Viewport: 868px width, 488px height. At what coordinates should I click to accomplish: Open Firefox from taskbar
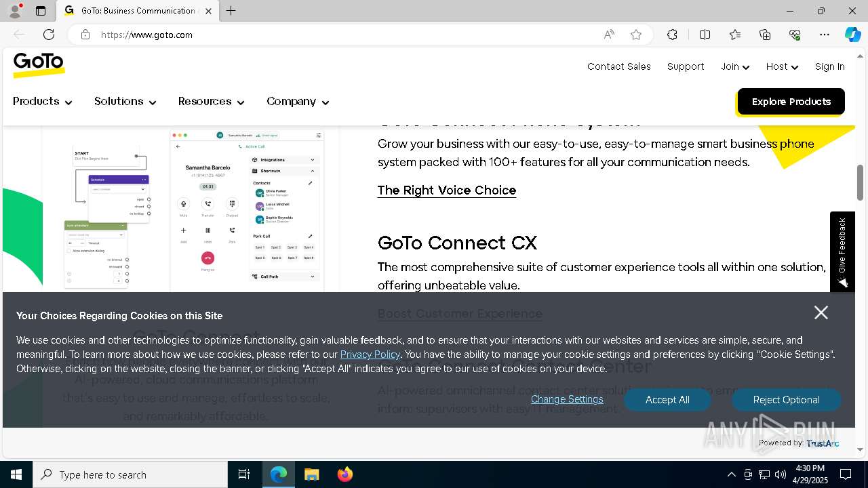click(x=344, y=474)
